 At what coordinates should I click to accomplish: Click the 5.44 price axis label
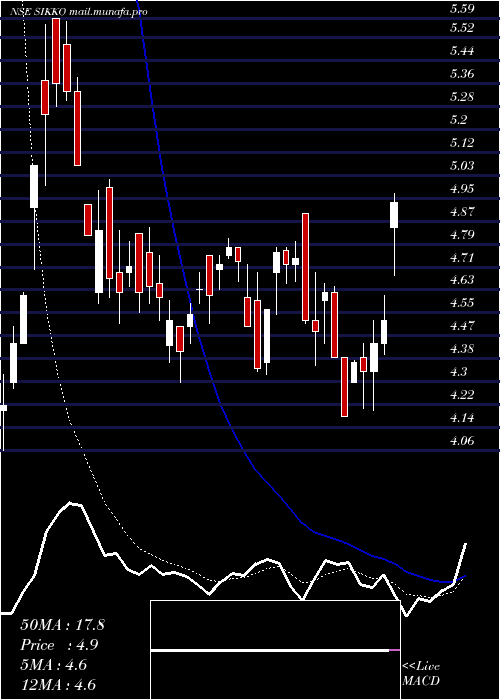coord(462,51)
